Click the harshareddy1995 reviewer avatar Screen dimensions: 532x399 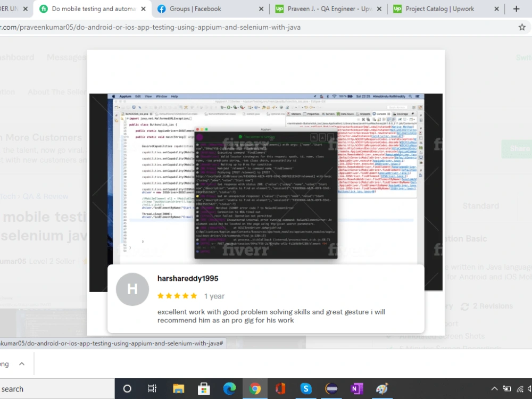pos(132,289)
